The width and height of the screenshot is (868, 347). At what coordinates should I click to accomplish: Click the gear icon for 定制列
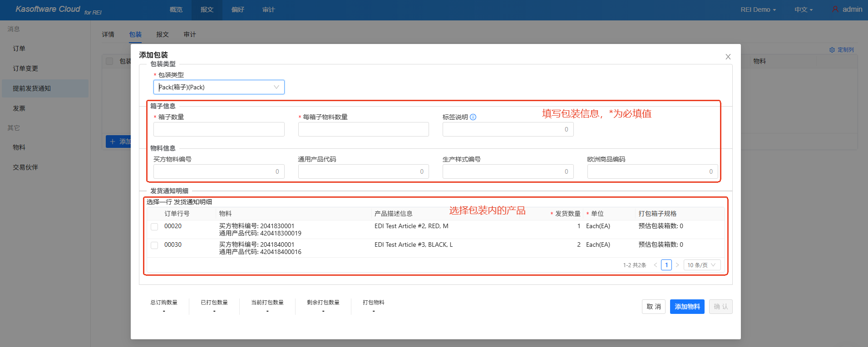point(832,50)
